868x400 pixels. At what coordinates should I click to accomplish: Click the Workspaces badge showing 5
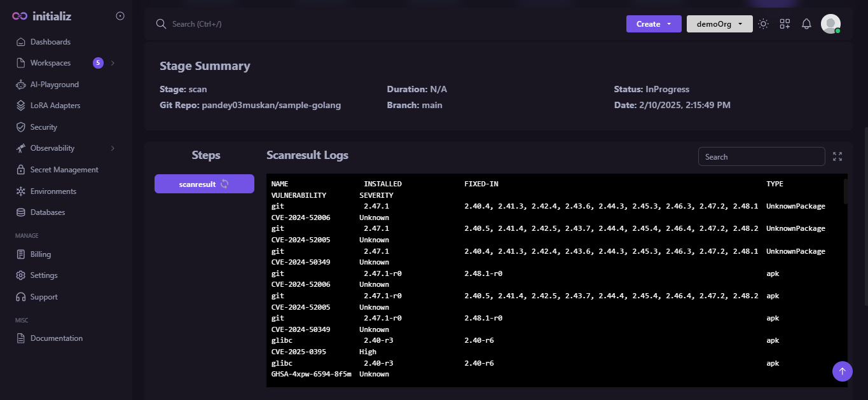point(98,63)
